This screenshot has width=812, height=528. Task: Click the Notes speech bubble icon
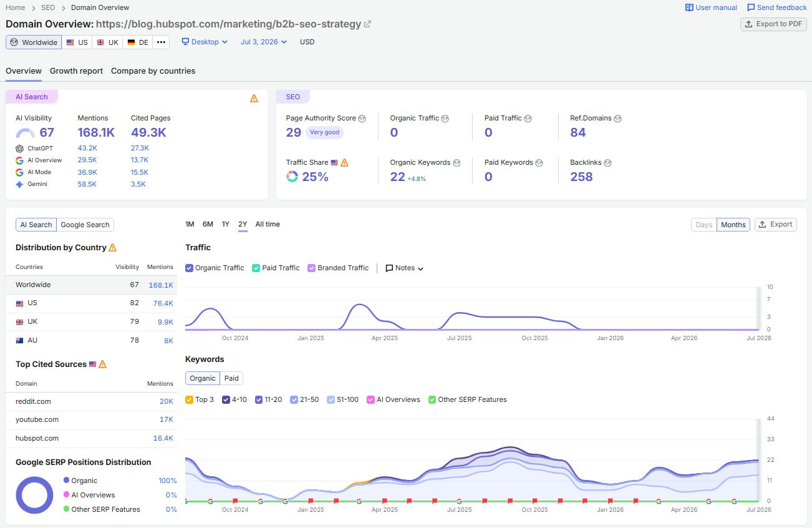click(389, 268)
